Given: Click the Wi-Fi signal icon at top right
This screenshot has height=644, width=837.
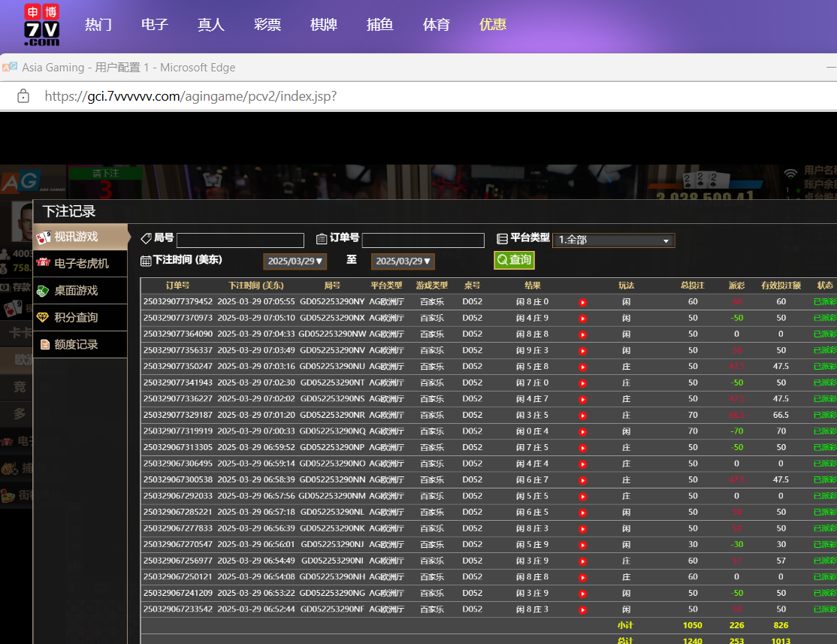Looking at the screenshot, I should [790, 173].
